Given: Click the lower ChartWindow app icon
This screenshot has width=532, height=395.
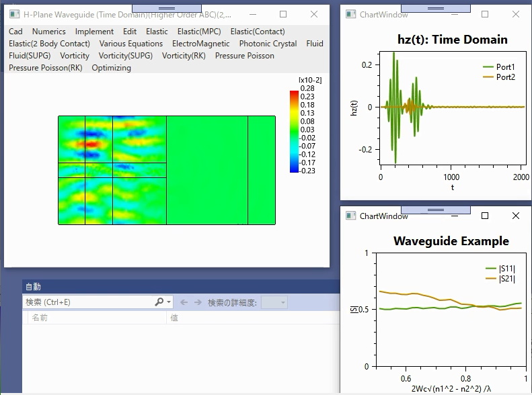Looking at the screenshot, I should 350,216.
